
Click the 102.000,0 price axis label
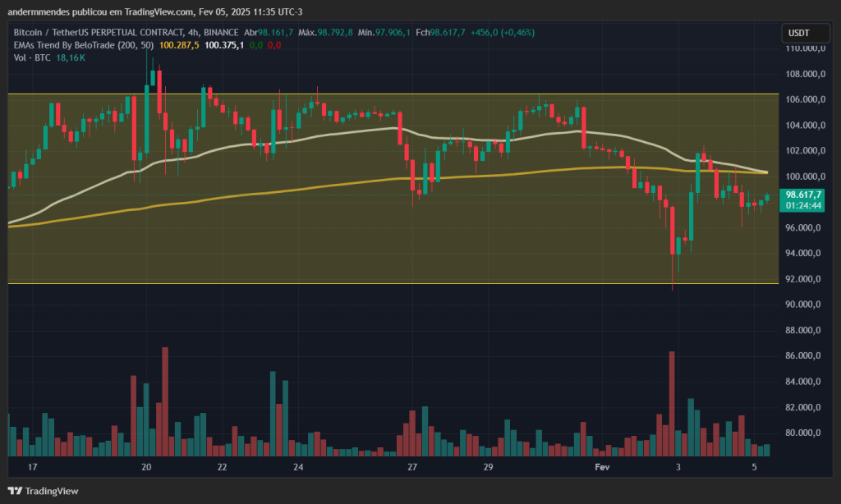805,151
